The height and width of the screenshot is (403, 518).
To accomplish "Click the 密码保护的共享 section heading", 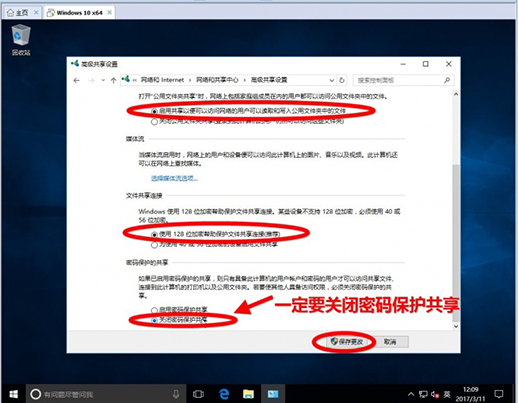I will coord(147,263).
